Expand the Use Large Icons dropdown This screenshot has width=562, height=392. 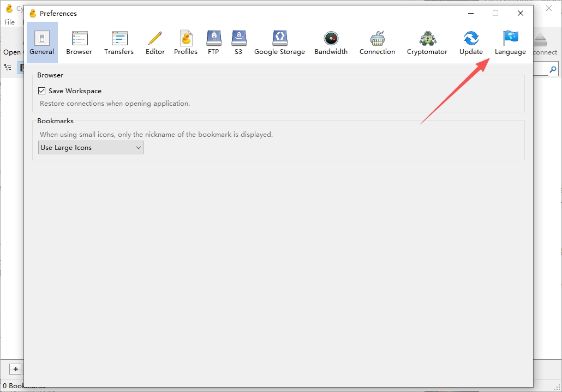[x=91, y=148]
